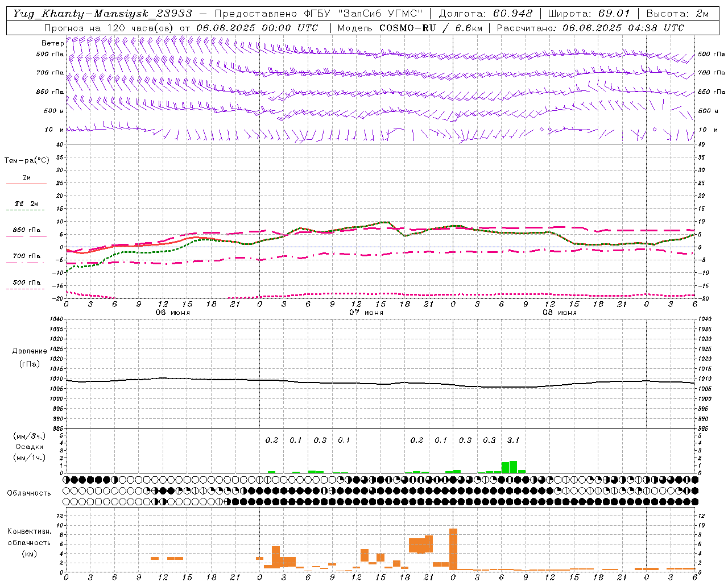Click the '(мм/1ч.)' precipitation unit label
This screenshot has height=582, width=728.
(x=29, y=458)
